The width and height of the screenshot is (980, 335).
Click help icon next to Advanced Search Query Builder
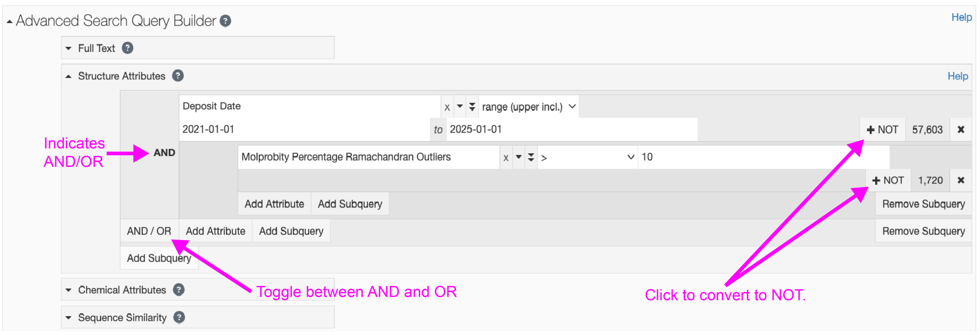[x=225, y=21]
